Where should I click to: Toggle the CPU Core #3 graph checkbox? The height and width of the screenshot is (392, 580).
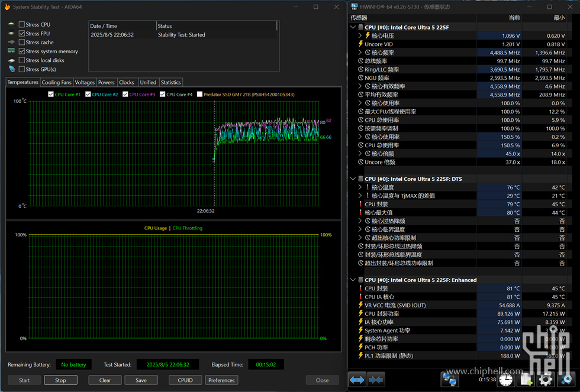pyautogui.click(x=125, y=94)
